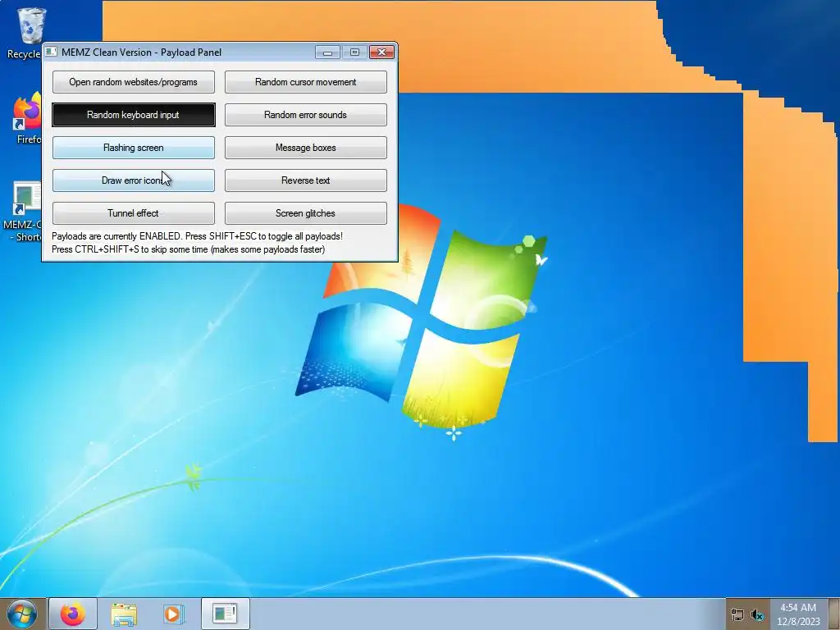Click the muted volume tray icon
Screen dimensions: 840x630
click(x=757, y=615)
